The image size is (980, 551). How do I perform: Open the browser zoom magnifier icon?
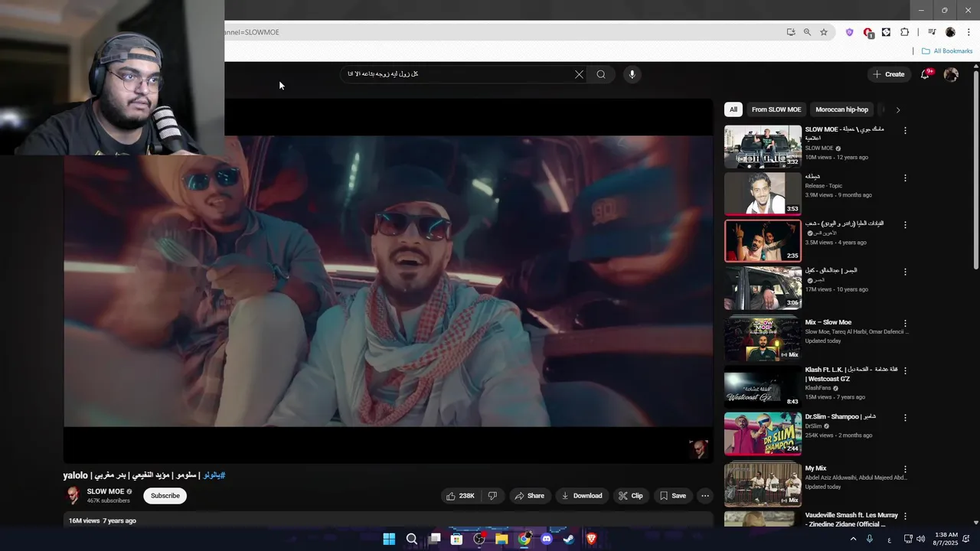pyautogui.click(x=807, y=32)
